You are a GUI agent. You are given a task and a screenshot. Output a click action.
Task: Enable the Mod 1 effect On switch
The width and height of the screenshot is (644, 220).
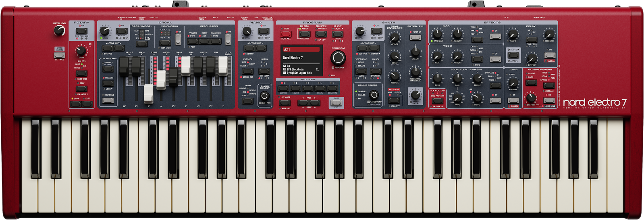coord(496,36)
